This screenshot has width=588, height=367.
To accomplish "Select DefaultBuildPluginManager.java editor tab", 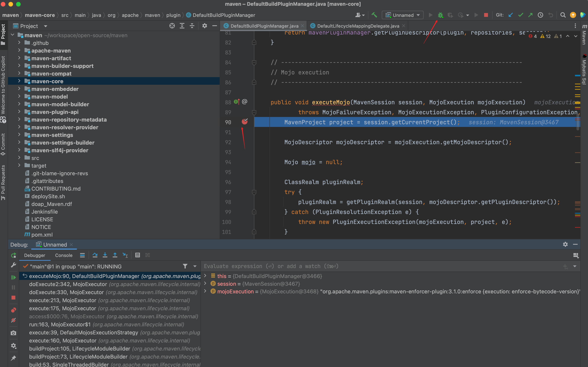I will (x=264, y=26).
